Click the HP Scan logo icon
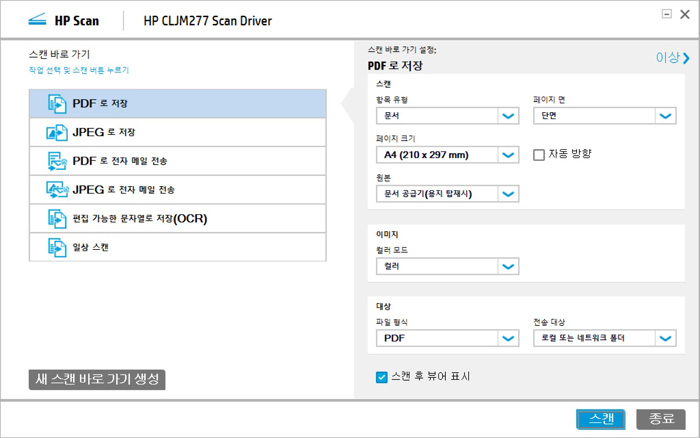This screenshot has width=700, height=438. (x=37, y=20)
